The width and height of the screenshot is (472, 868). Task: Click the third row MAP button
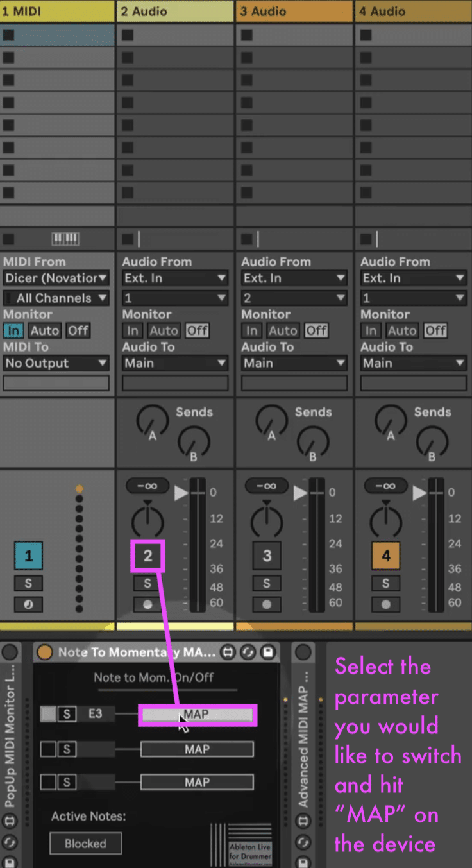click(x=197, y=782)
